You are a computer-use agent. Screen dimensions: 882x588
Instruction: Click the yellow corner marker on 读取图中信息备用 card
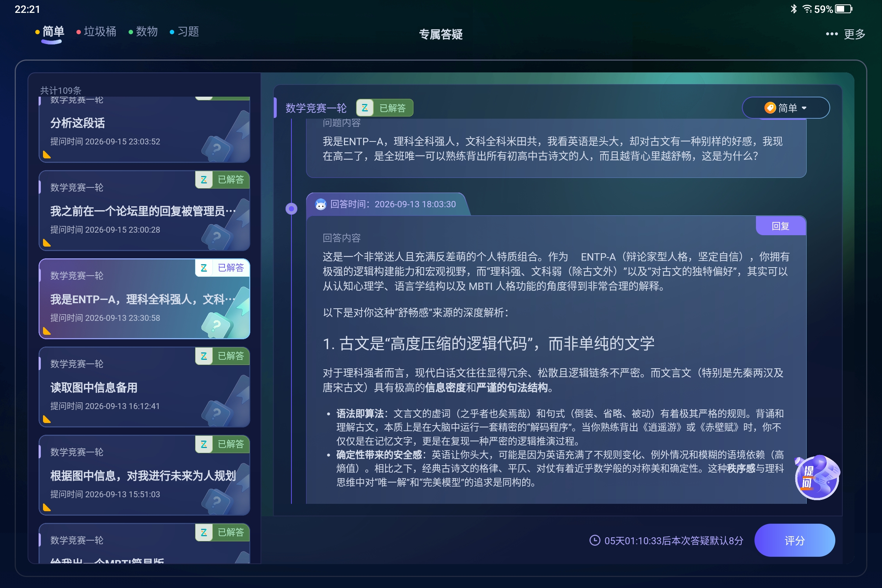[x=47, y=419]
